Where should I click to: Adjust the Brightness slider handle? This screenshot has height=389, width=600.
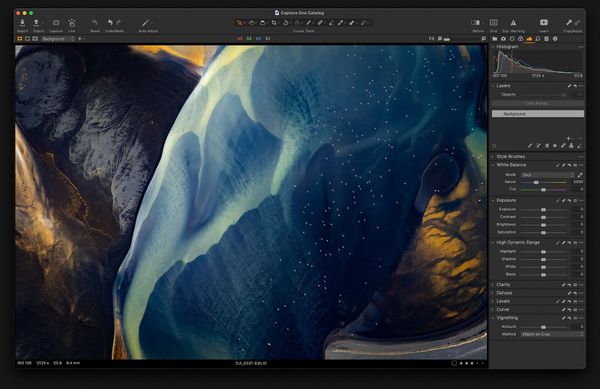[x=543, y=225]
